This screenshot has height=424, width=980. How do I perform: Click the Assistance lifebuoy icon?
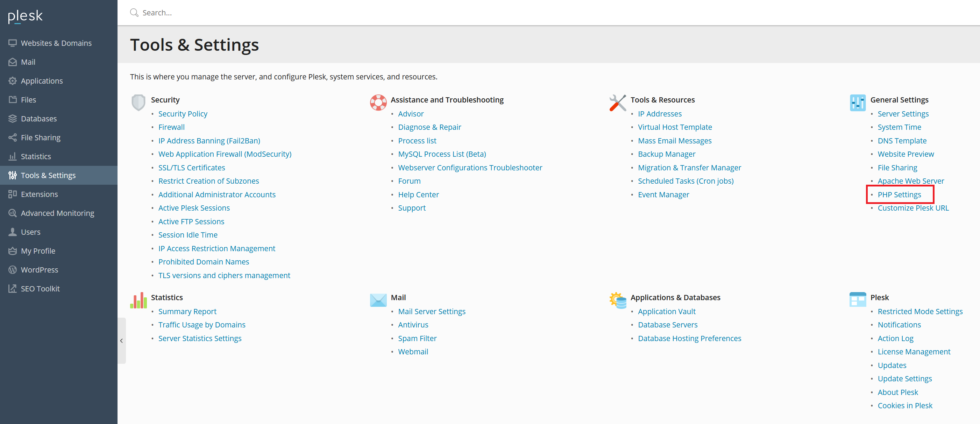[x=378, y=103]
